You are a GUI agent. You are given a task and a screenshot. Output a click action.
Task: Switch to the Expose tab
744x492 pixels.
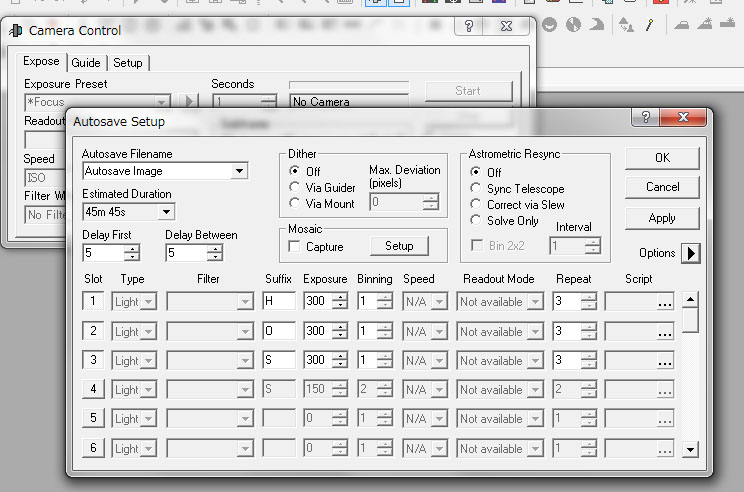[x=41, y=61]
